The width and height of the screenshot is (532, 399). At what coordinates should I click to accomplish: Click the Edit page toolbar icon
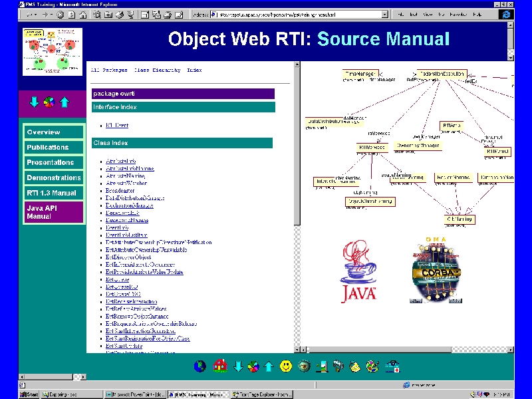click(179, 15)
